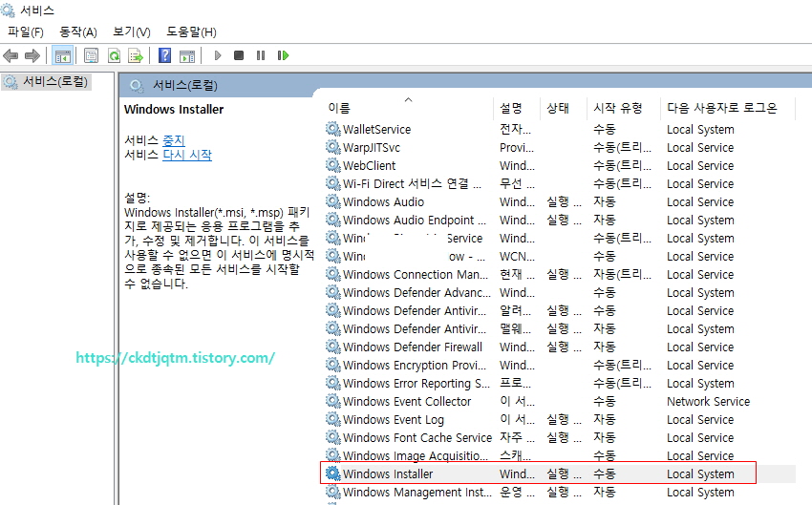Select the Windows Installer gear icon
The image size is (812, 505).
coord(333,473)
